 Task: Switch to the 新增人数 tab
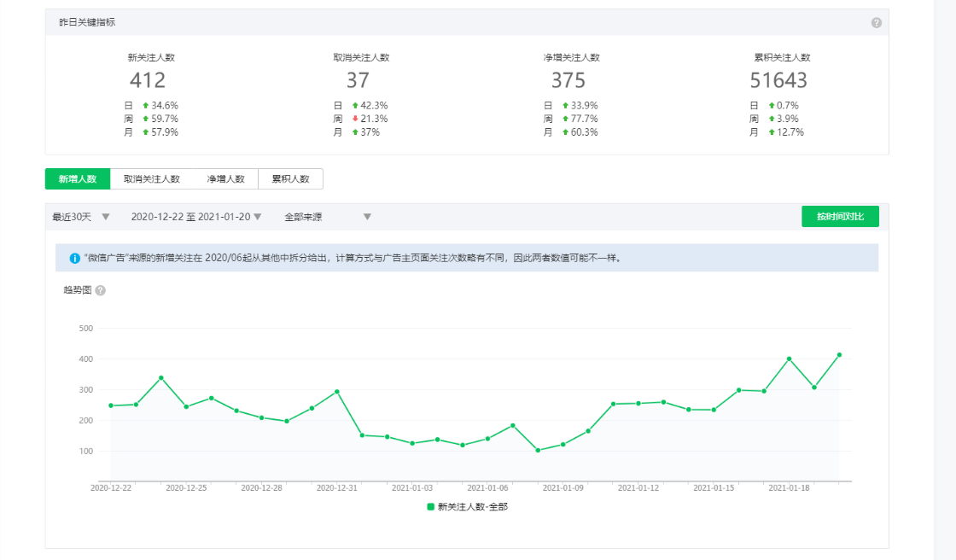[x=78, y=178]
